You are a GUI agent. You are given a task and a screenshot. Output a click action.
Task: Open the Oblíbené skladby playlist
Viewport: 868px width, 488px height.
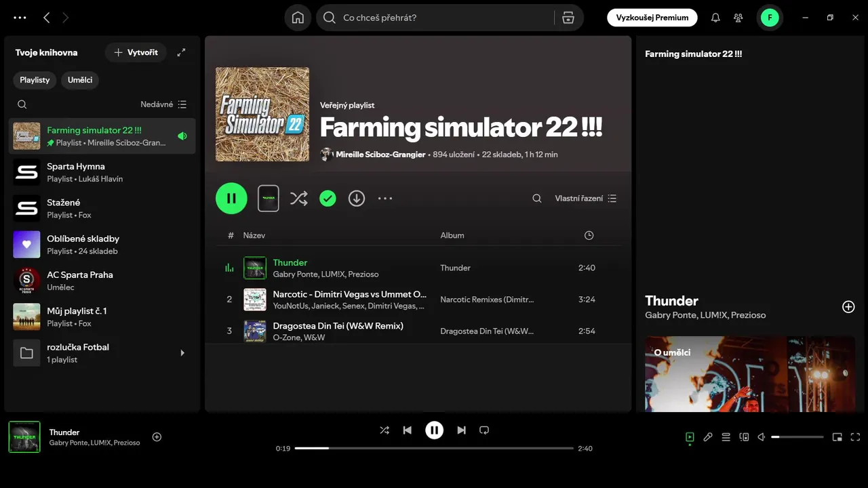pos(102,244)
